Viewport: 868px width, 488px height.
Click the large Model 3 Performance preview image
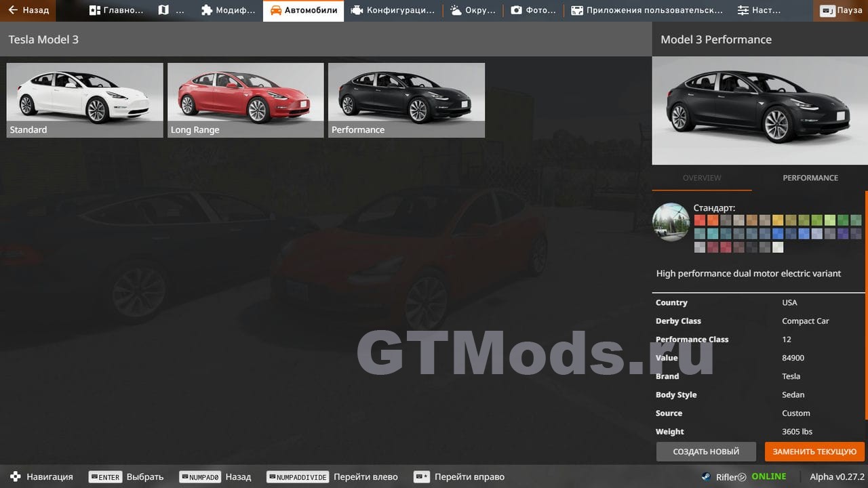click(x=759, y=110)
